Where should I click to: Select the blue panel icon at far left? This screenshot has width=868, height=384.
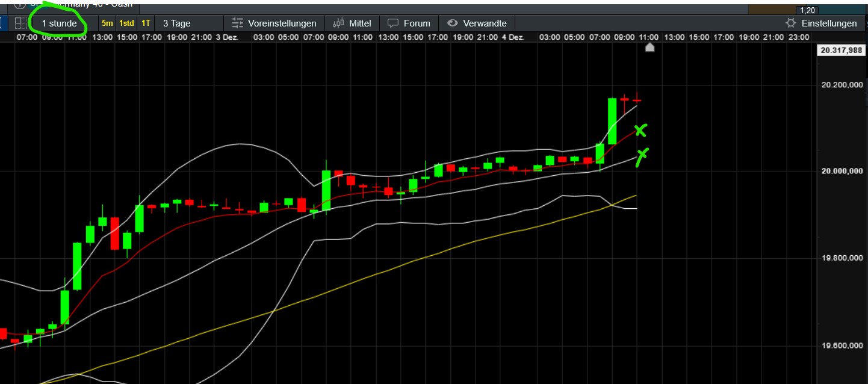(x=2, y=23)
